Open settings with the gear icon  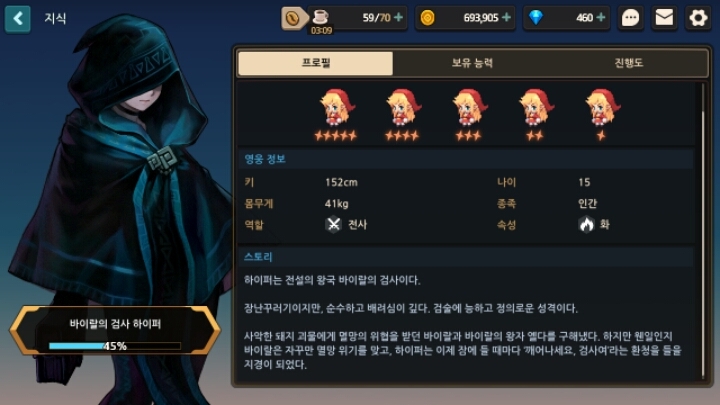point(698,18)
